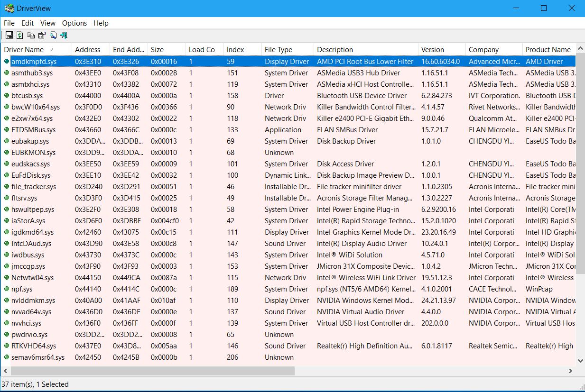Click the Exit door toolbar icon
Viewport: 585px width, 392px height.
pyautogui.click(x=64, y=35)
